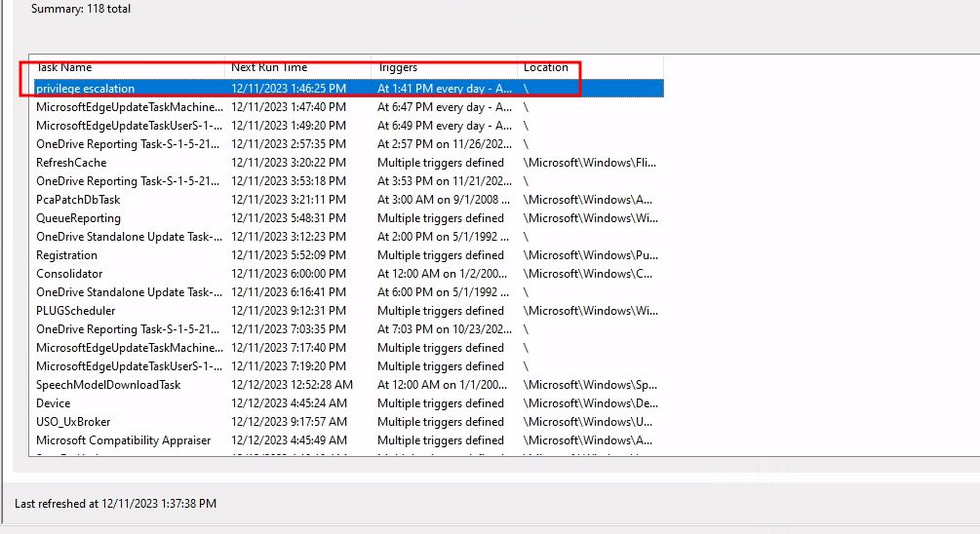This screenshot has height=534, width=980.
Task: Select the QueueReporting task
Action: [x=78, y=218]
